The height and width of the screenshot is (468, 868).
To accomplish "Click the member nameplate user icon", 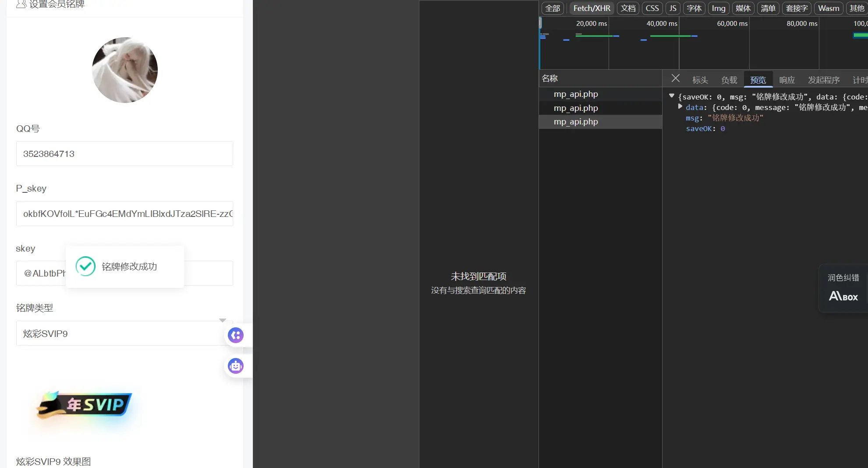I will pos(21,4).
